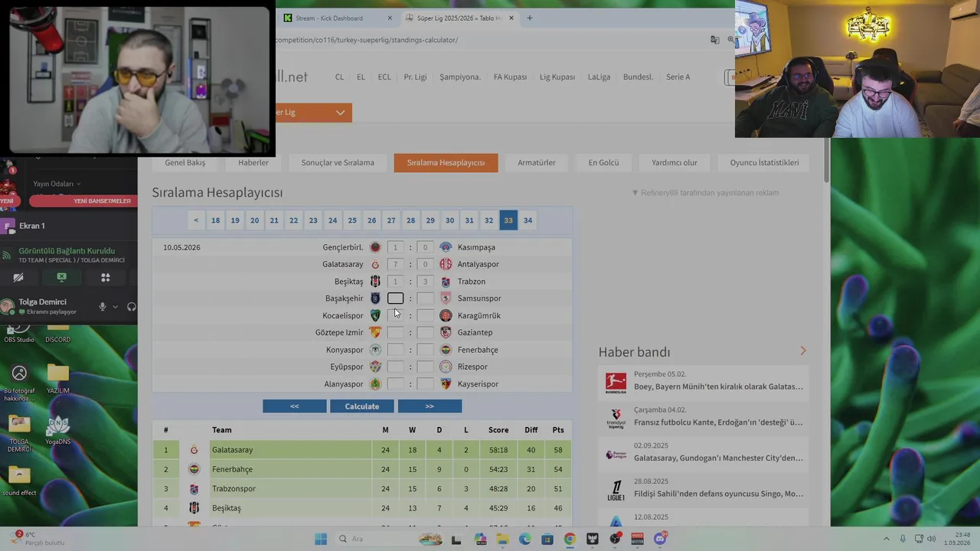Screen dimensions: 980x551
Task: Click the << previous round button
Action: coord(295,406)
